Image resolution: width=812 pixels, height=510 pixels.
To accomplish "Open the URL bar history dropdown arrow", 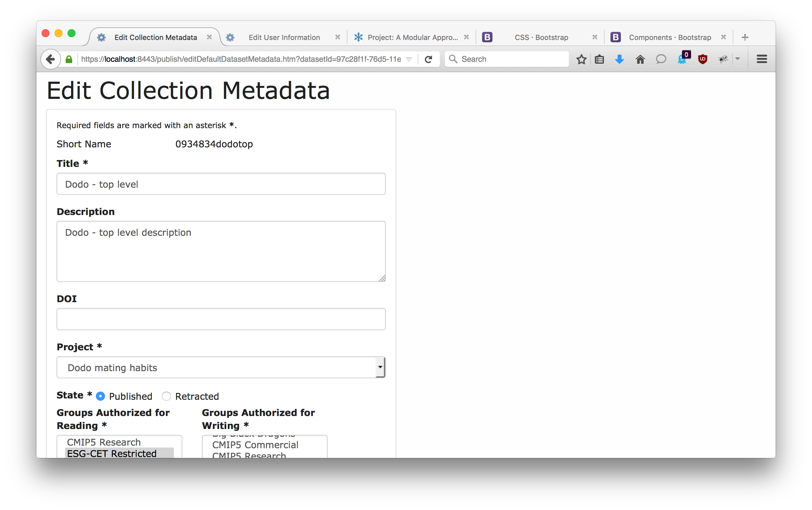I will pyautogui.click(x=409, y=60).
